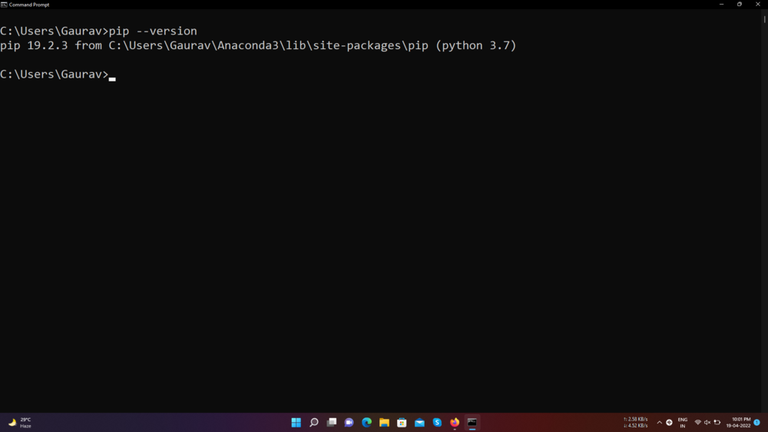Open Command Prompt title bar system icon

[x=4, y=4]
